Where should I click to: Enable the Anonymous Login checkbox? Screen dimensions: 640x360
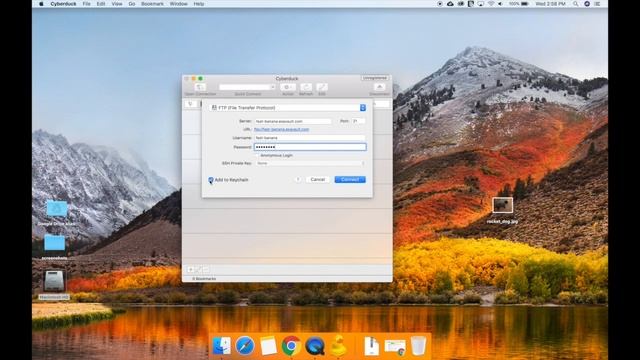point(257,156)
